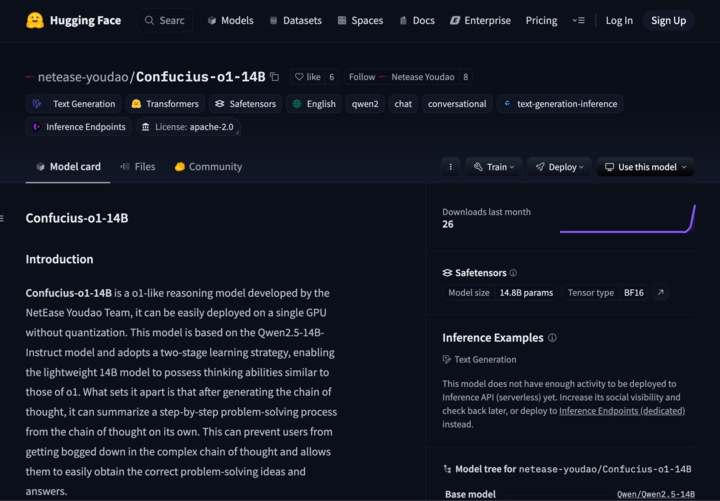Image resolution: width=720 pixels, height=501 pixels.
Task: Select the qwen2 tag
Action: (x=365, y=104)
